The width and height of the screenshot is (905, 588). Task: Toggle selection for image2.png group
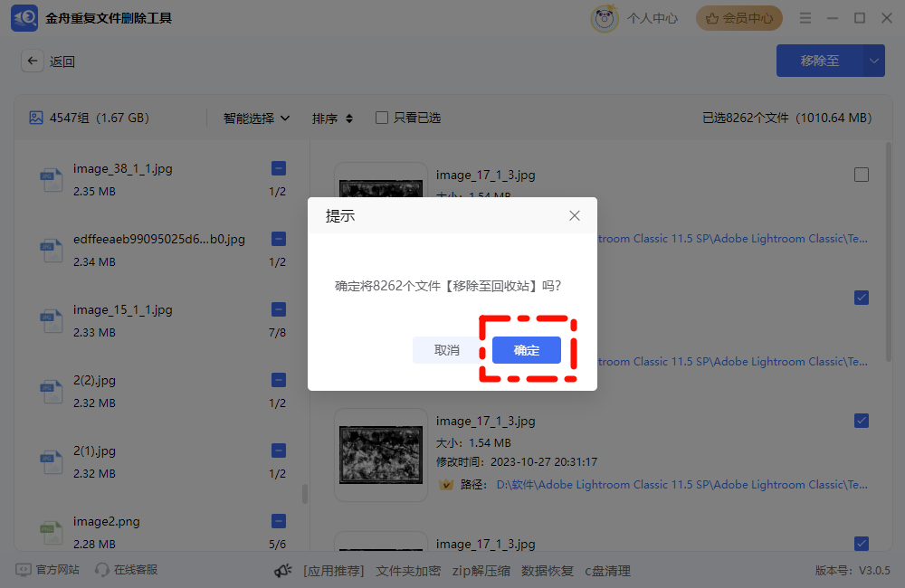(279, 521)
